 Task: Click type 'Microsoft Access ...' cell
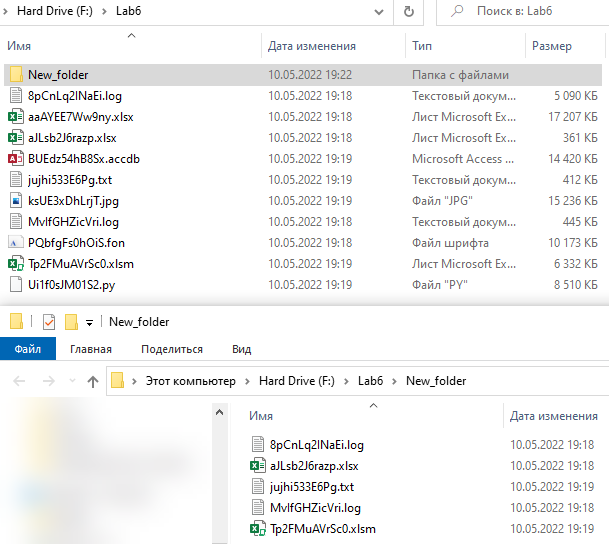click(463, 159)
